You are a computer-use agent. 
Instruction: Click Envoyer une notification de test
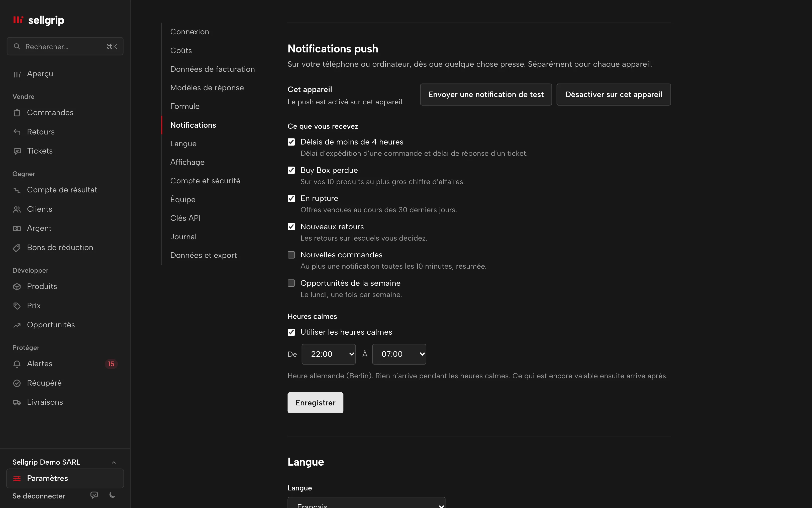coord(486,94)
